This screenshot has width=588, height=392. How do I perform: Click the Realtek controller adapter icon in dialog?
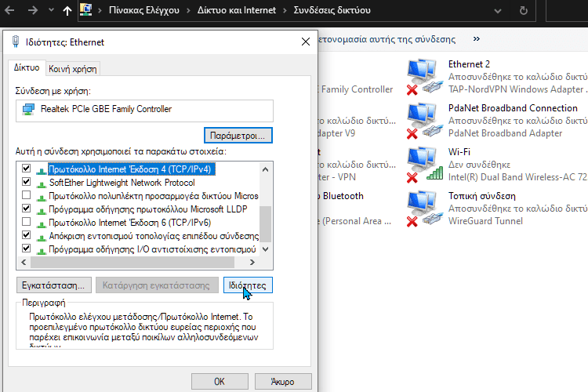pyautogui.click(x=28, y=109)
